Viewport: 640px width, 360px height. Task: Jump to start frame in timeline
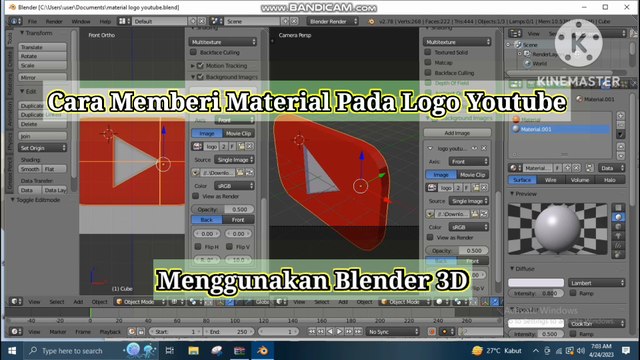point(312,332)
